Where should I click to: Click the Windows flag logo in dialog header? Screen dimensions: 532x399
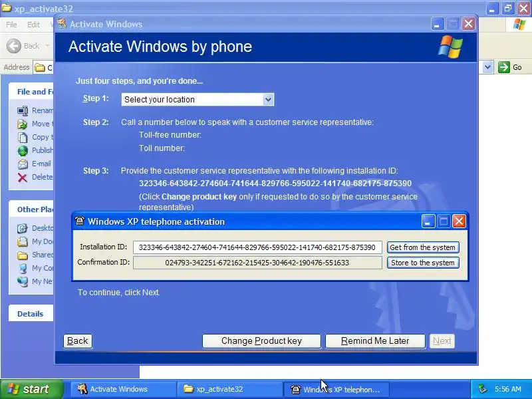450,47
